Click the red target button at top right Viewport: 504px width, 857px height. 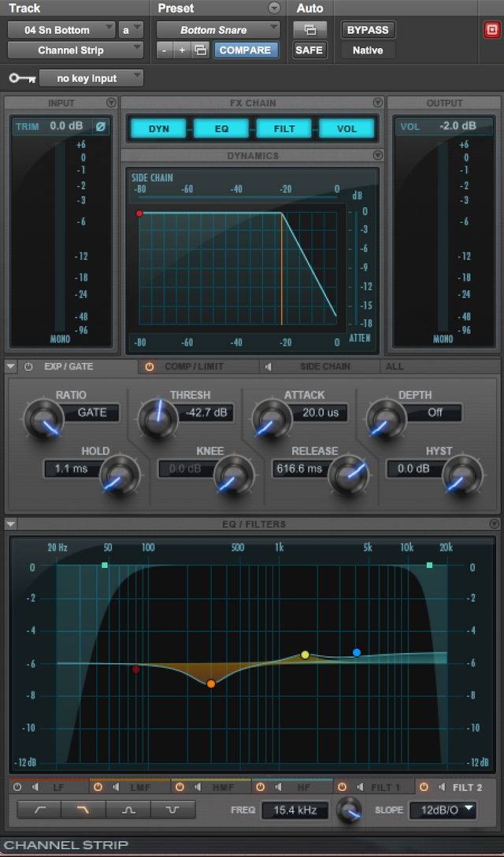(x=491, y=30)
